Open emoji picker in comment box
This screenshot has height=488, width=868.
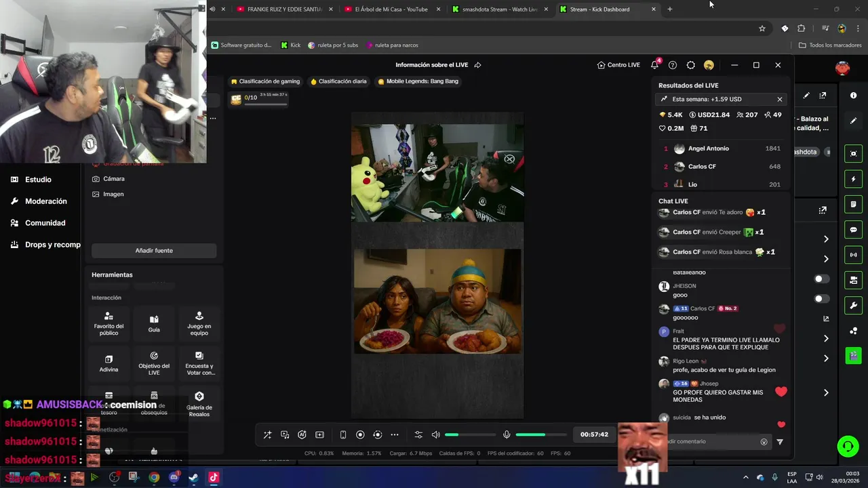(764, 442)
